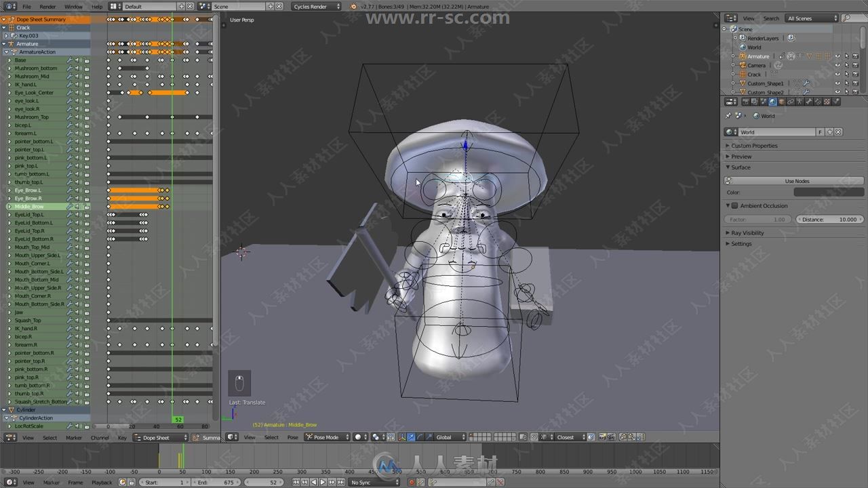Open the Pose Mode dropdown
This screenshot has height=488, width=868.
pyautogui.click(x=328, y=437)
